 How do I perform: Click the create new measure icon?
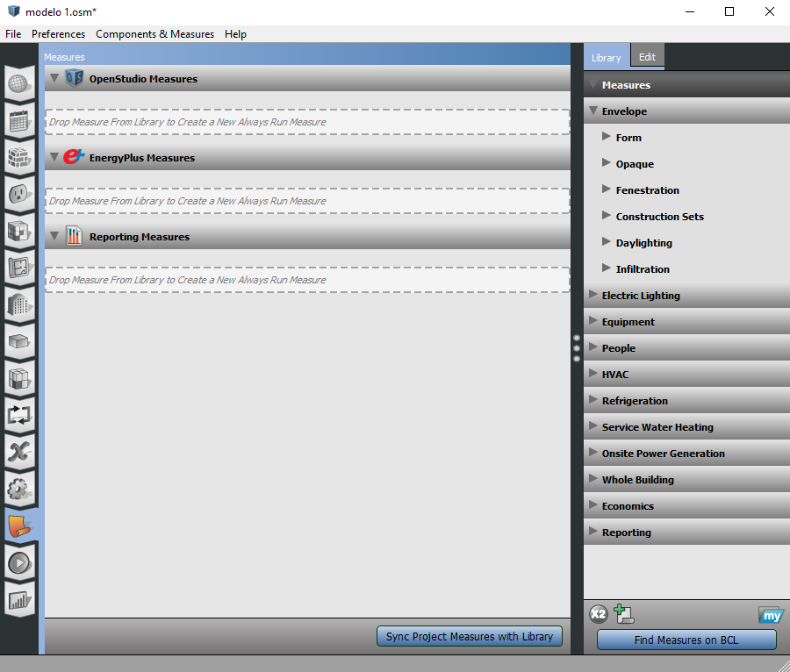pyautogui.click(x=624, y=615)
